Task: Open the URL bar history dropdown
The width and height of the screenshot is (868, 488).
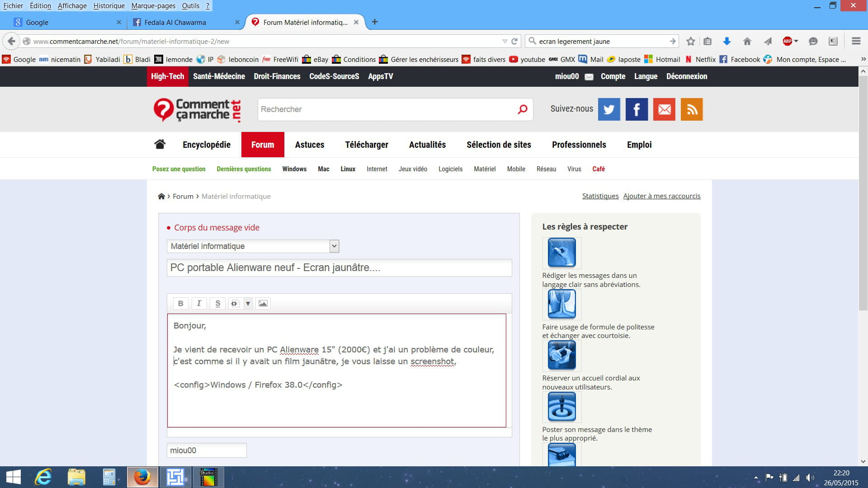Action: click(505, 41)
